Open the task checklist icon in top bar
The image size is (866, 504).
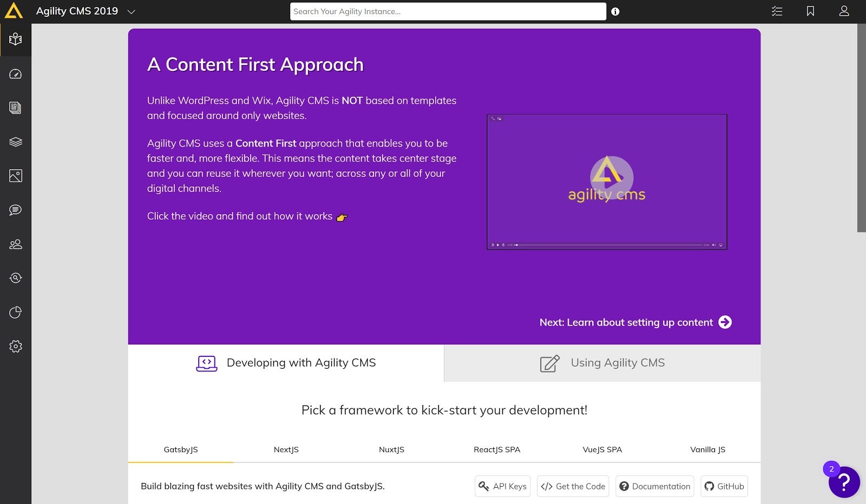pos(777,11)
